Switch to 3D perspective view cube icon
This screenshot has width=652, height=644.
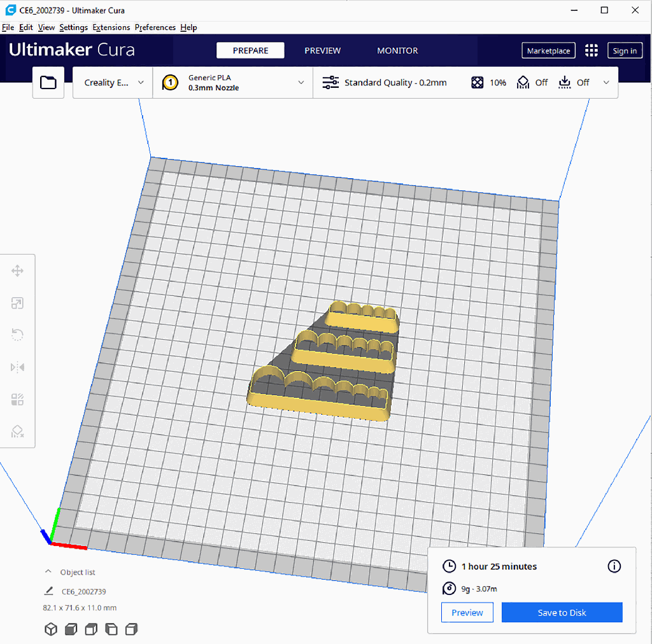[50, 629]
